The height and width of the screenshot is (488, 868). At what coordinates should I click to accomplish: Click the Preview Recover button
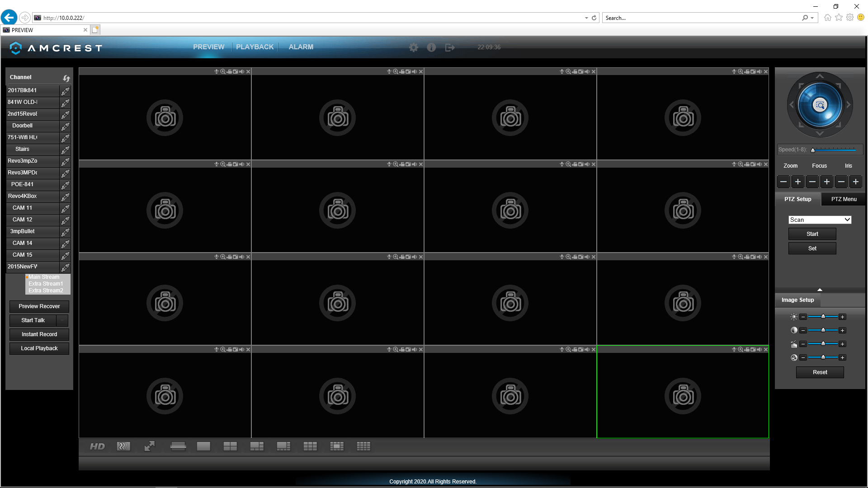[x=39, y=306]
